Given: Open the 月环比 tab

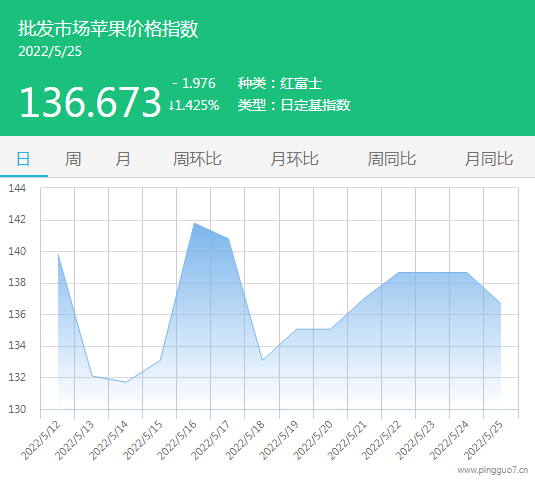Looking at the screenshot, I should point(294,159).
